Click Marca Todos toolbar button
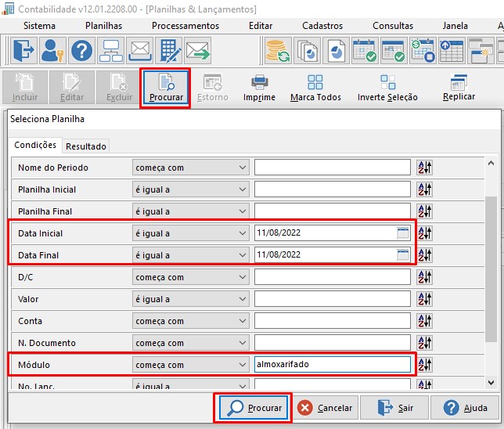The height and width of the screenshot is (429, 504). [315, 88]
